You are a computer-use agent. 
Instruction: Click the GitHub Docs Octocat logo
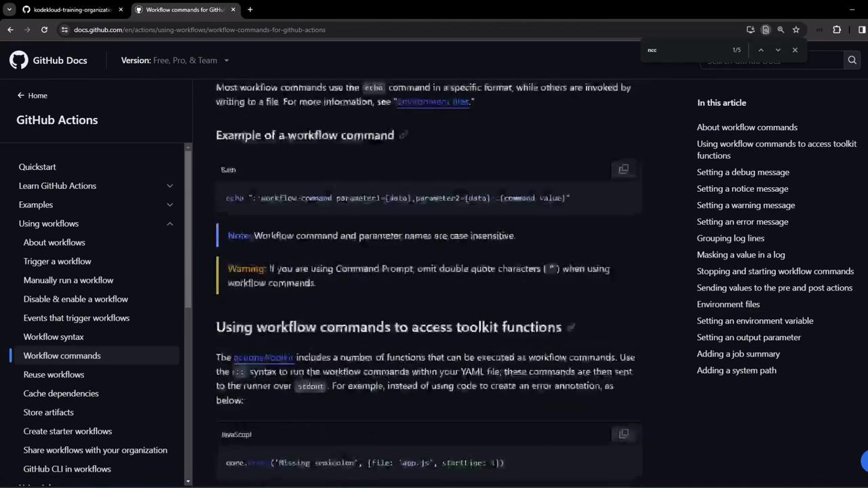[x=19, y=60]
